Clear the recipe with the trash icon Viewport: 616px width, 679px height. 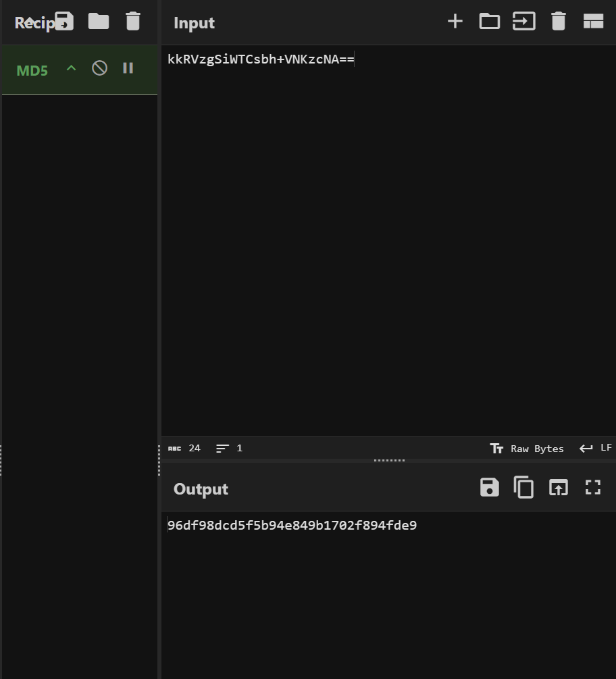coord(133,21)
